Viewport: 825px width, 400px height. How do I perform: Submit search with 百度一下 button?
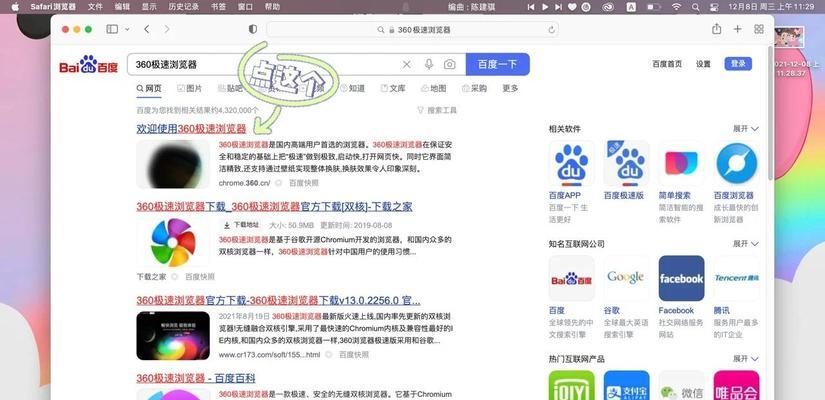coord(498,64)
